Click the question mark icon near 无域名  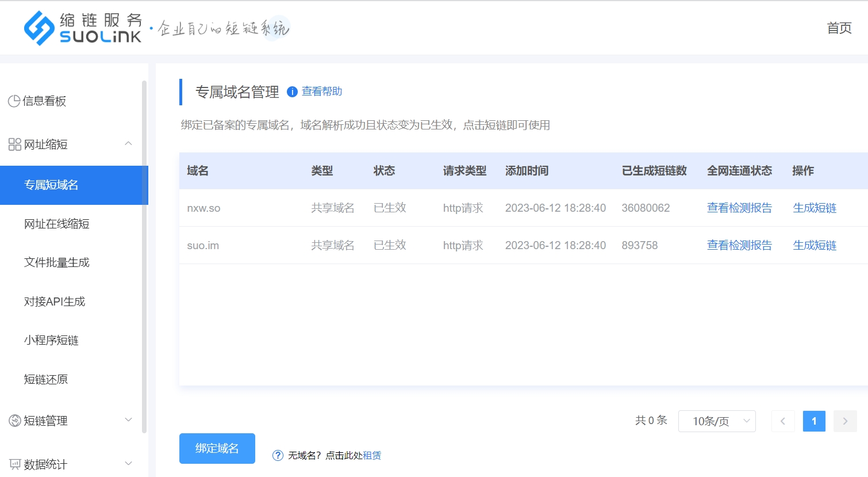(x=278, y=455)
